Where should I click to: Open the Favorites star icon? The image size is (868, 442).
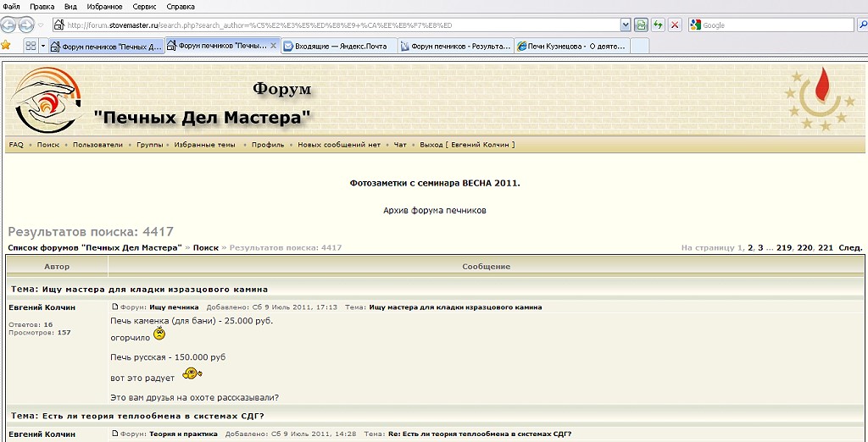6,45
